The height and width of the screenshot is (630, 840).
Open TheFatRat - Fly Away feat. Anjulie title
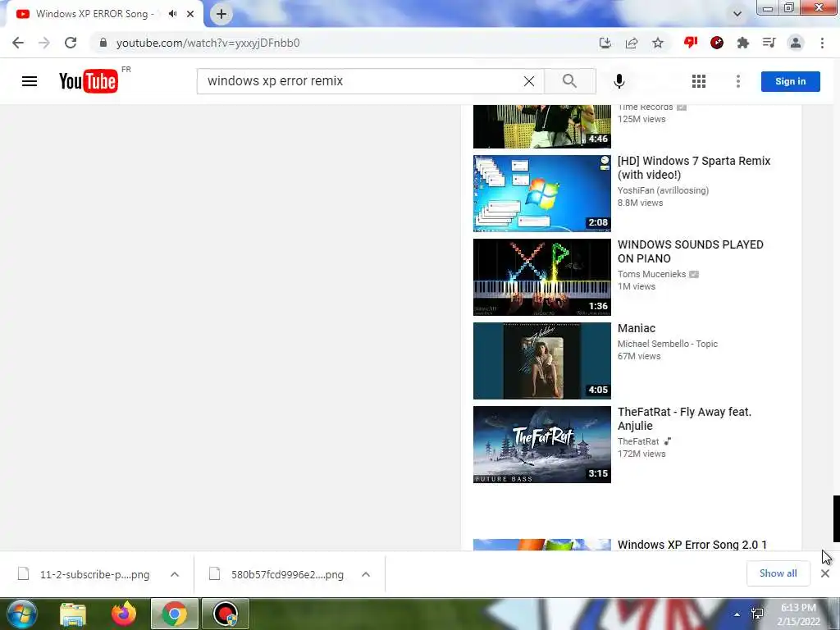point(684,418)
